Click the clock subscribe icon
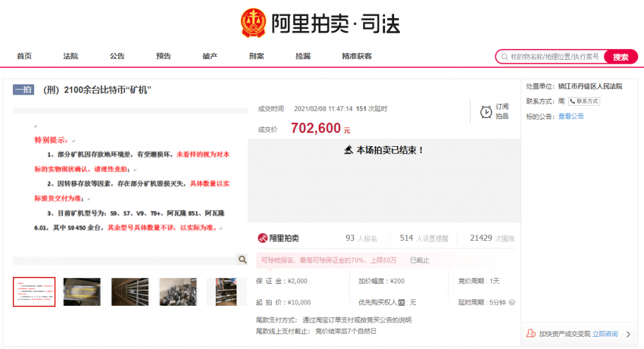 [486, 111]
